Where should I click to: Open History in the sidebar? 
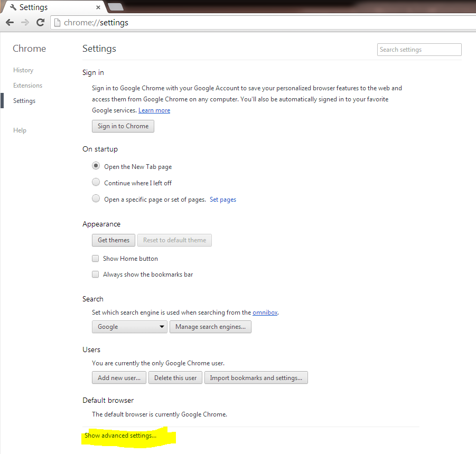[23, 70]
